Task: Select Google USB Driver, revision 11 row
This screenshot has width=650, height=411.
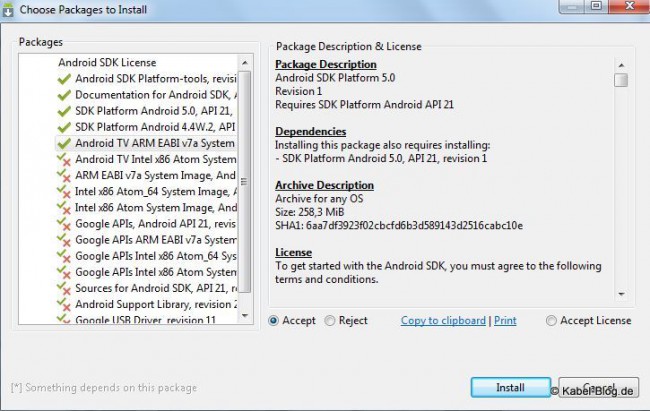Action: coord(146,319)
